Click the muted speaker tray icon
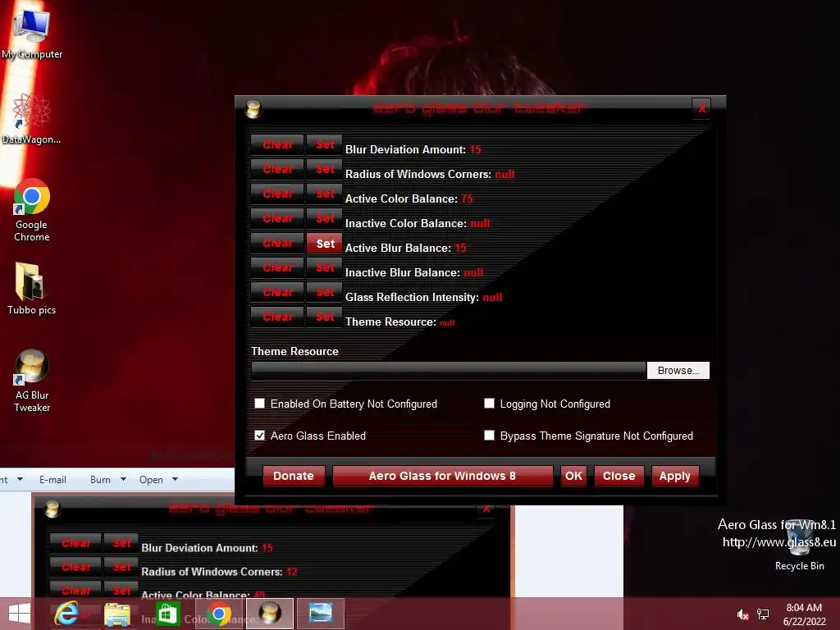Viewport: 840px width, 630px height. [x=742, y=614]
